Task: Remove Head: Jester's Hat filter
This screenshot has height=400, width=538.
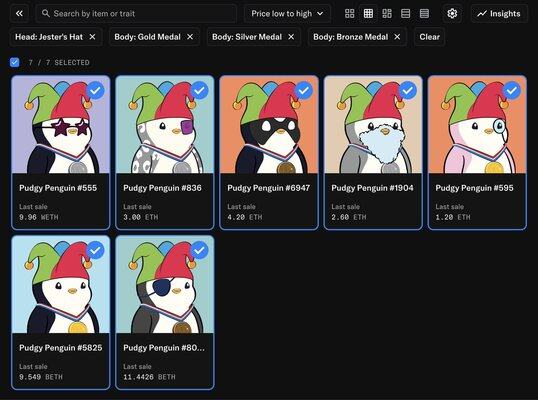Action: pos(92,37)
